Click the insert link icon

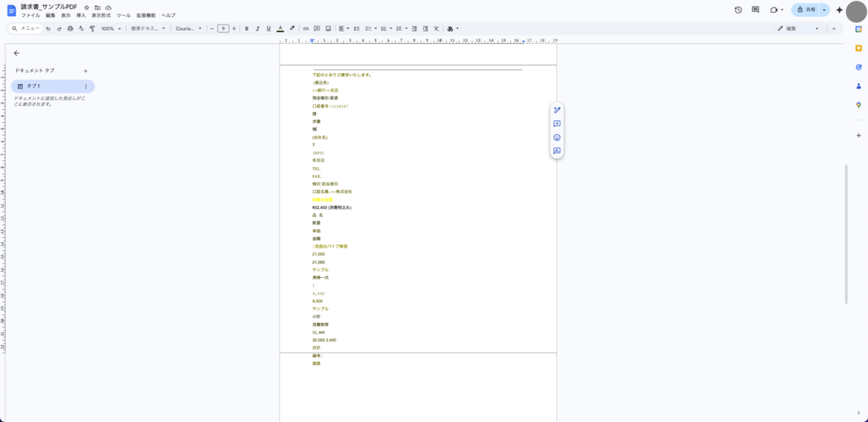pos(306,29)
